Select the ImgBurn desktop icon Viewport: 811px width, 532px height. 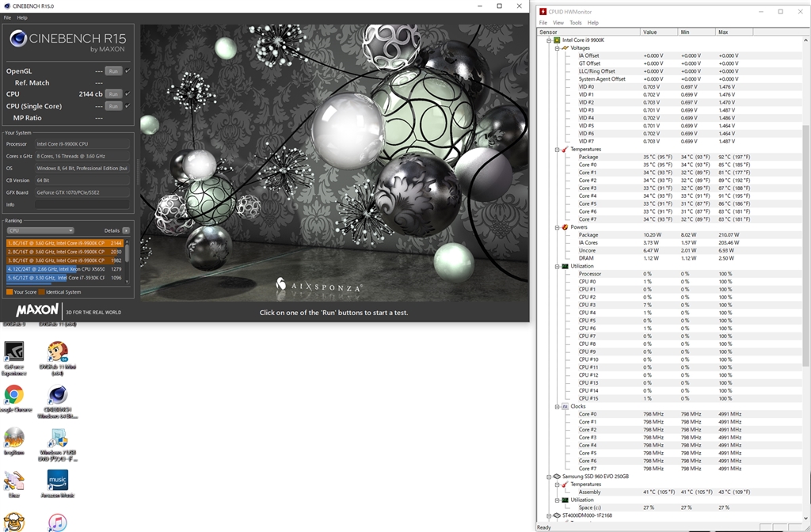click(x=14, y=442)
